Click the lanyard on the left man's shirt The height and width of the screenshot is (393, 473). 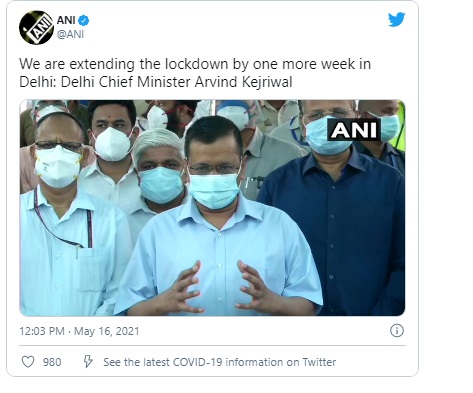63,220
